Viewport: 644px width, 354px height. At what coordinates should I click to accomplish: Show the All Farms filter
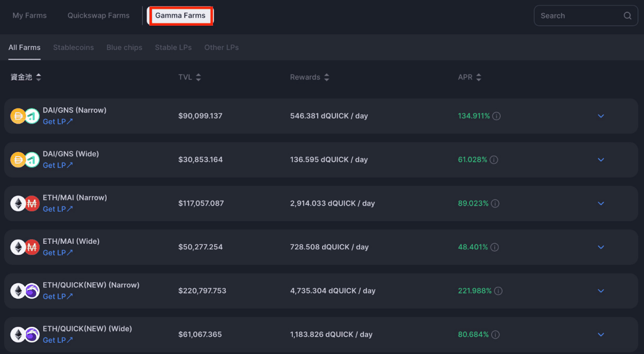click(x=25, y=47)
